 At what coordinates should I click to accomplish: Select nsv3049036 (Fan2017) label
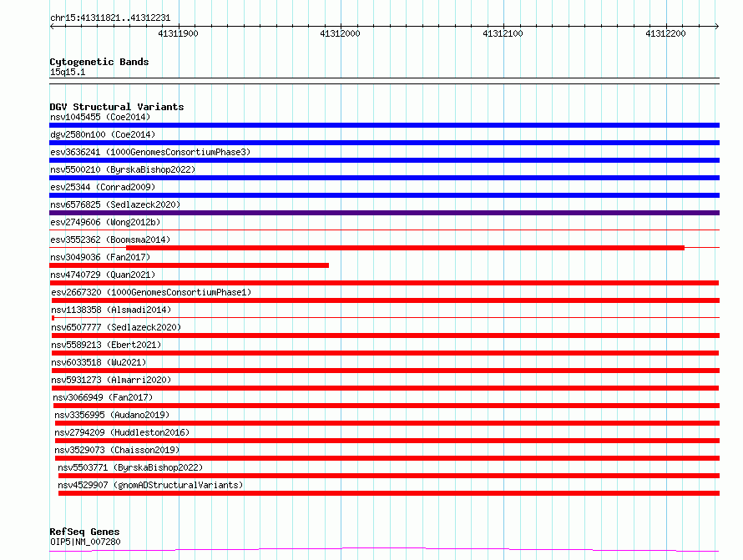(100, 257)
